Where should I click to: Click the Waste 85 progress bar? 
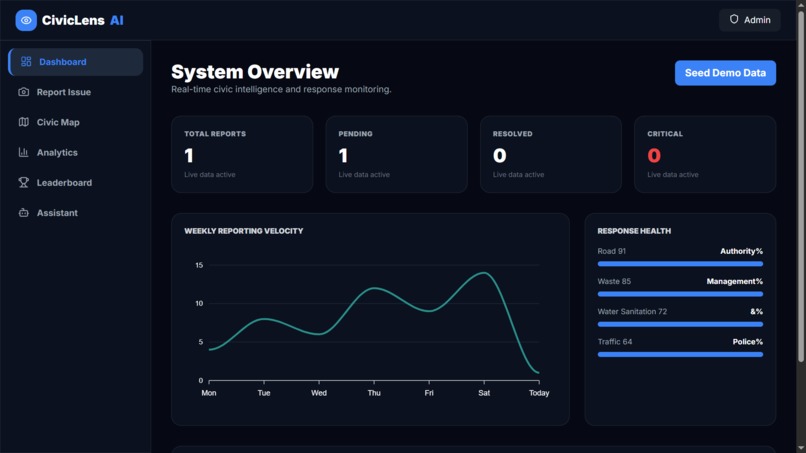tap(680, 294)
